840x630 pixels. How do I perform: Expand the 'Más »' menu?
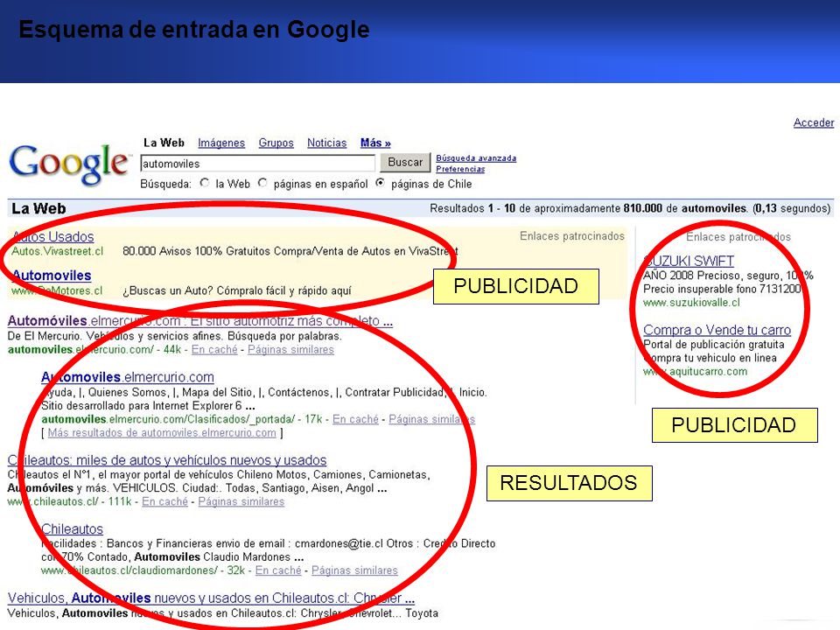tap(375, 143)
